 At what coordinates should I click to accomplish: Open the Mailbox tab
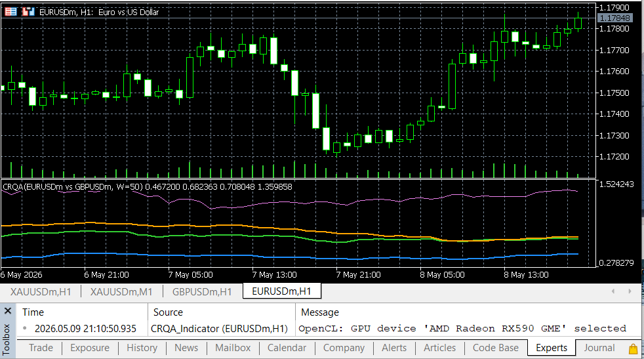point(232,348)
